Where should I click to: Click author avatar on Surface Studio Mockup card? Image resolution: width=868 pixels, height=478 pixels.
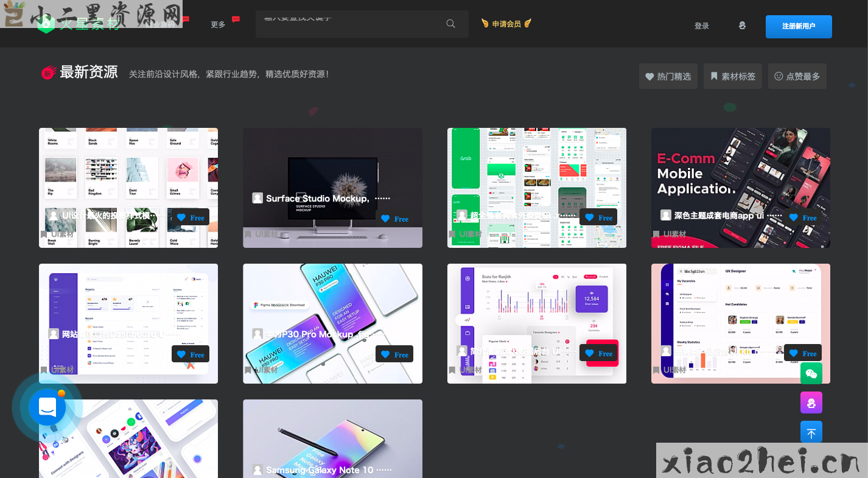257,198
